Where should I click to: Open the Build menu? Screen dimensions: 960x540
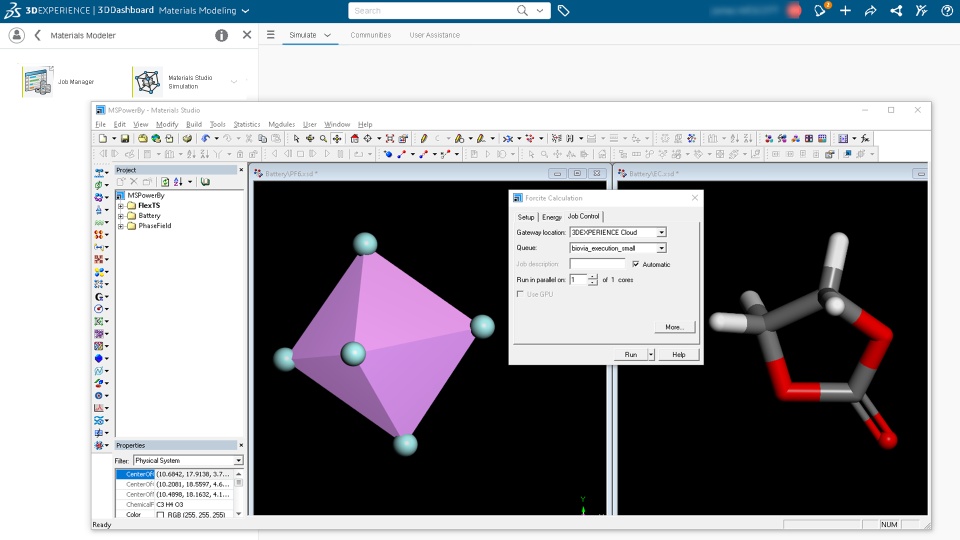193,124
